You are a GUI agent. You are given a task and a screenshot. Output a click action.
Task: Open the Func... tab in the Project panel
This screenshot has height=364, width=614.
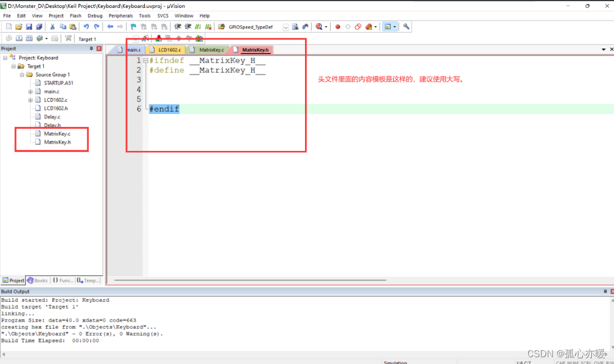click(63, 281)
